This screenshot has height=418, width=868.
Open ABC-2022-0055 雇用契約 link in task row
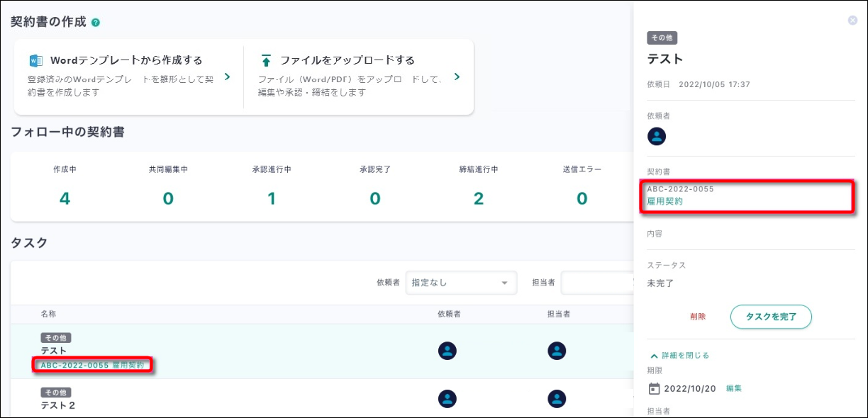click(92, 366)
